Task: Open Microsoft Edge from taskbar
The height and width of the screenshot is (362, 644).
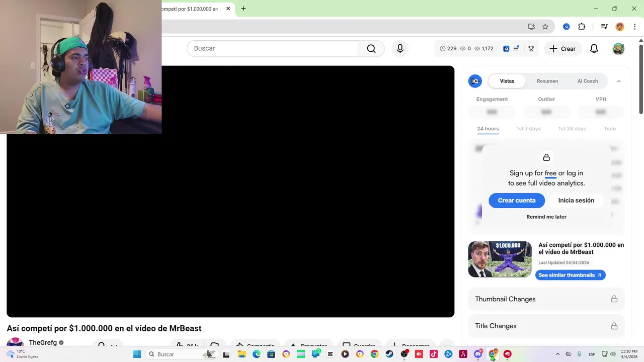Action: (257, 354)
